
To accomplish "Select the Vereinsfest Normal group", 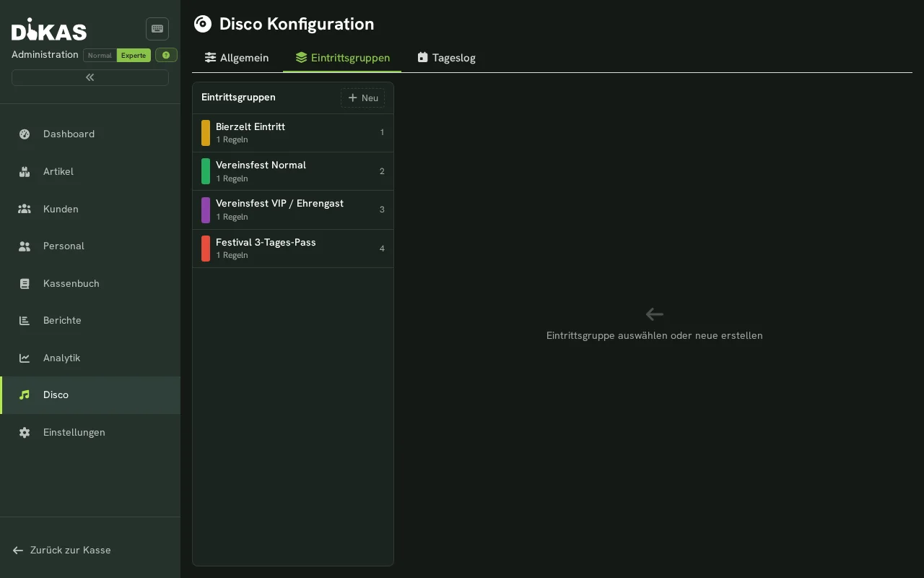I will [293, 171].
